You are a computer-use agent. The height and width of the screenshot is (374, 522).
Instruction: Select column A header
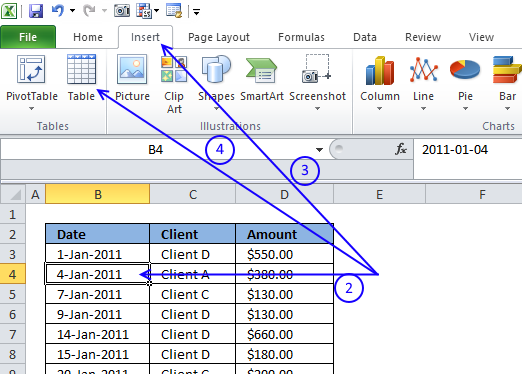35,194
